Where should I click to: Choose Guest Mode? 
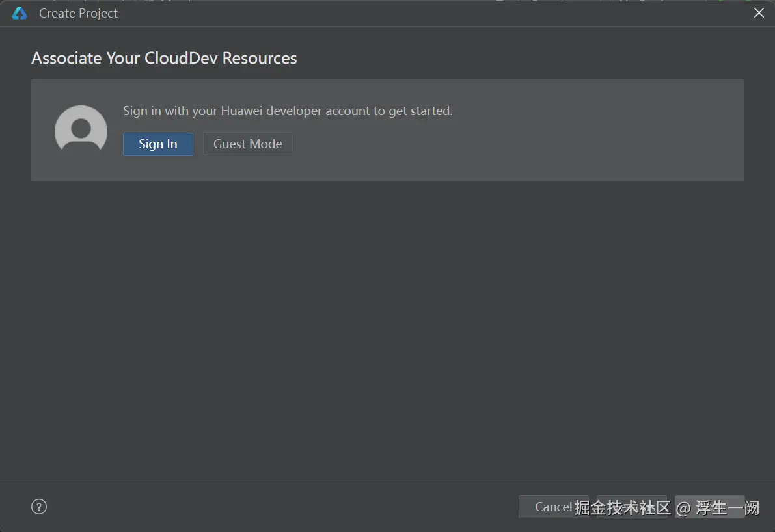[x=248, y=144]
